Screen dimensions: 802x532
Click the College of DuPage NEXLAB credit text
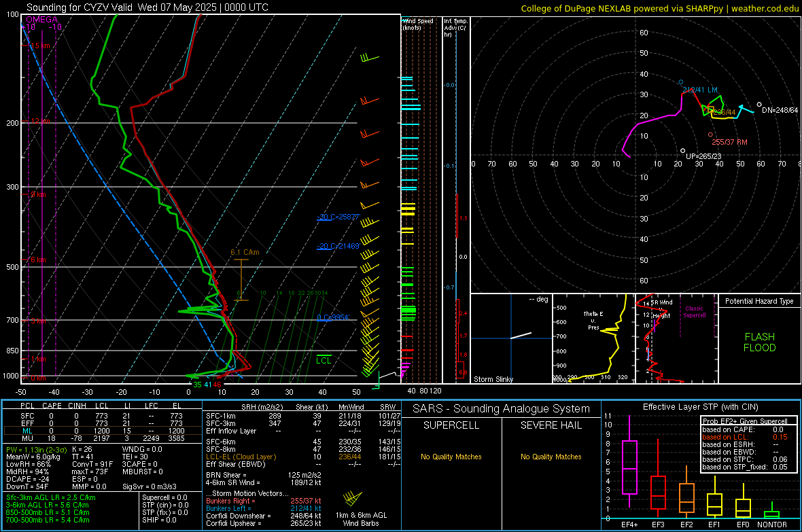[x=660, y=8]
